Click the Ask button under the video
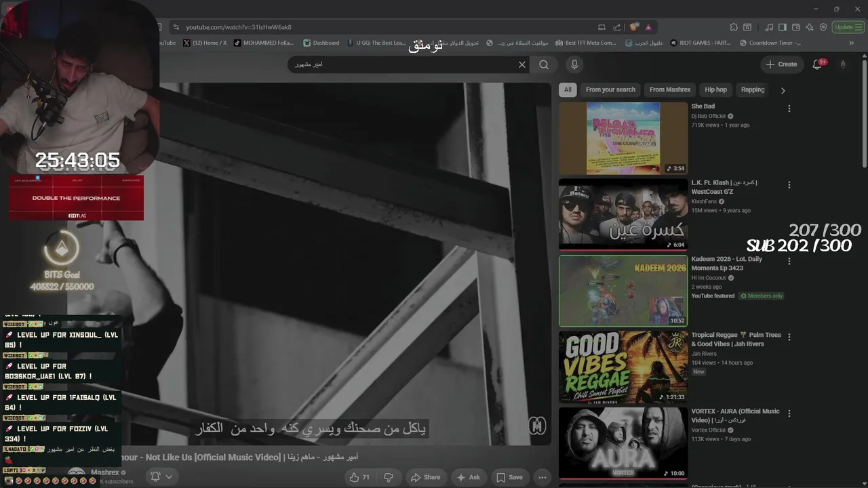Screen dimensions: 868x488 coord(469,477)
